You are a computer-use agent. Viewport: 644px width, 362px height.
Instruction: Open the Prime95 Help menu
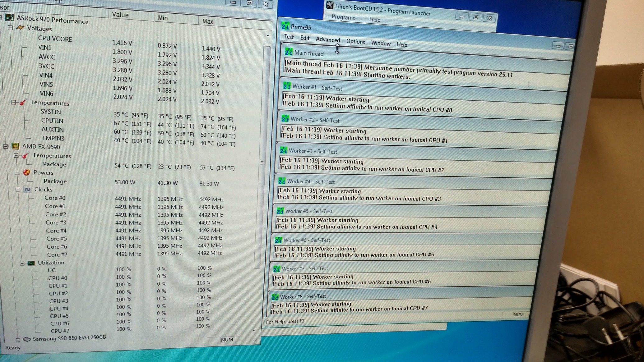point(402,44)
